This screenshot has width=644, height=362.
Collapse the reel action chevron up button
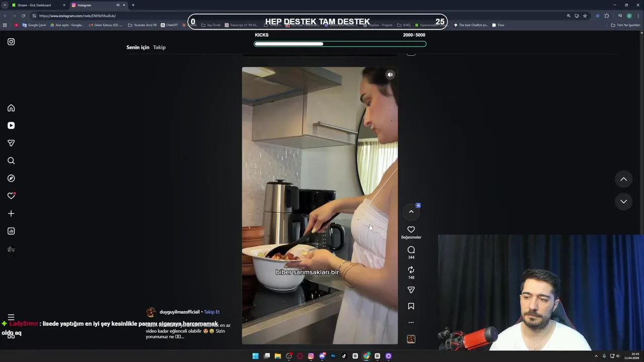[411, 212]
